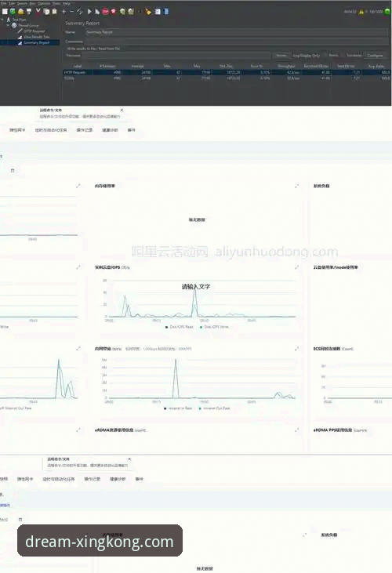Click the Add plus toolbar icon
This screenshot has height=573, width=392.
tap(64, 12)
